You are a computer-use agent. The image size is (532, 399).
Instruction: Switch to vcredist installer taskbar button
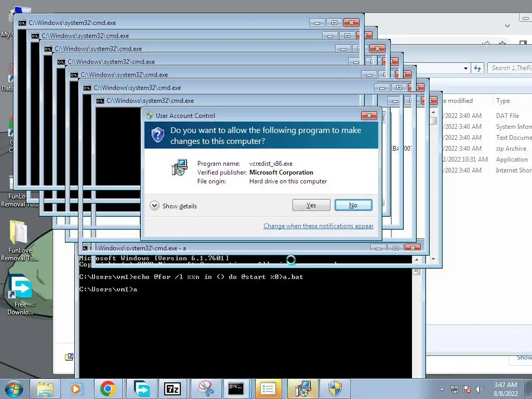(x=303, y=389)
